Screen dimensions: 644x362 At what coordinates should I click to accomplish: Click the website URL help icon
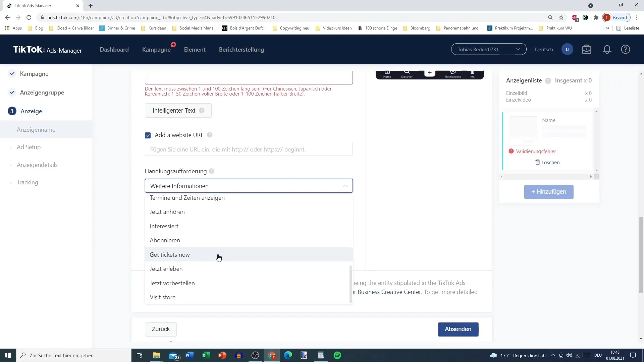pos(210,135)
